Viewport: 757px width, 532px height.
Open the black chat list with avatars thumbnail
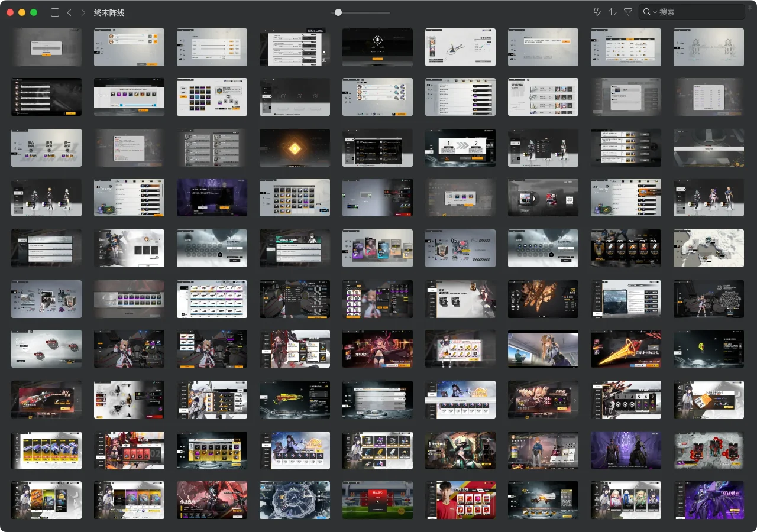(x=46, y=97)
